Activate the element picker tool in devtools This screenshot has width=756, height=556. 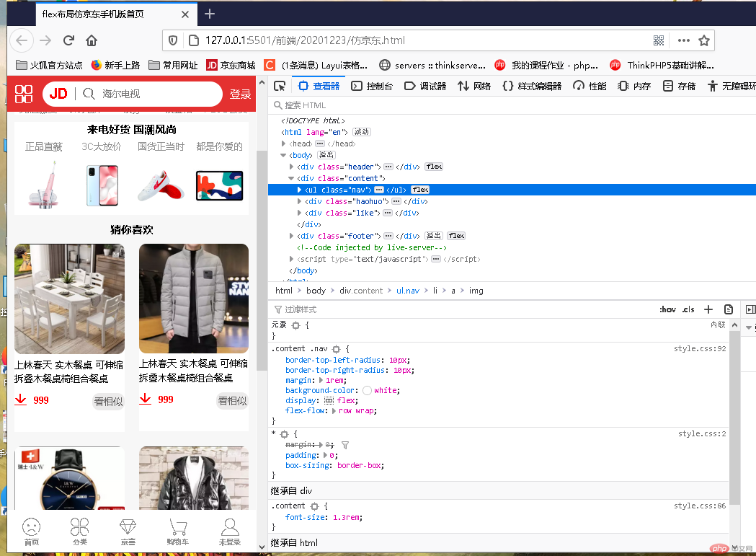(x=280, y=86)
